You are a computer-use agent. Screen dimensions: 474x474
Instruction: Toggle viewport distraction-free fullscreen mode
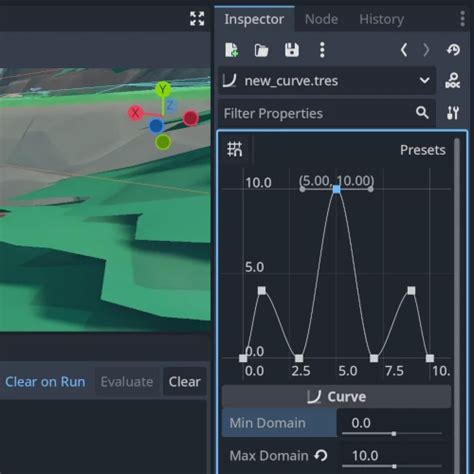[x=197, y=19]
